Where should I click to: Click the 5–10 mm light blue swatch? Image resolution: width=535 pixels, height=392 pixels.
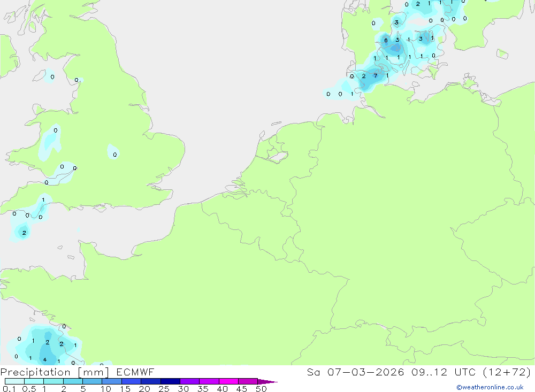[92, 381]
